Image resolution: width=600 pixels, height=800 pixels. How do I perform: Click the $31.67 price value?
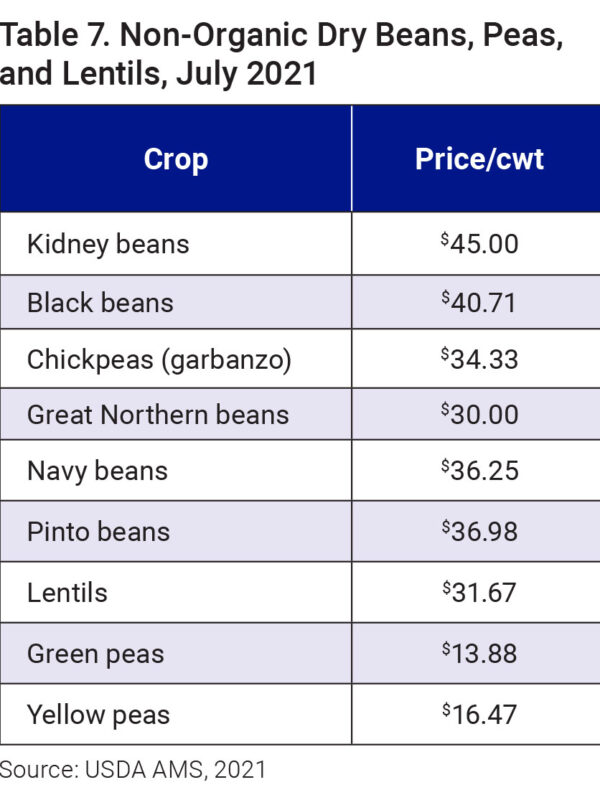pyautogui.click(x=479, y=592)
